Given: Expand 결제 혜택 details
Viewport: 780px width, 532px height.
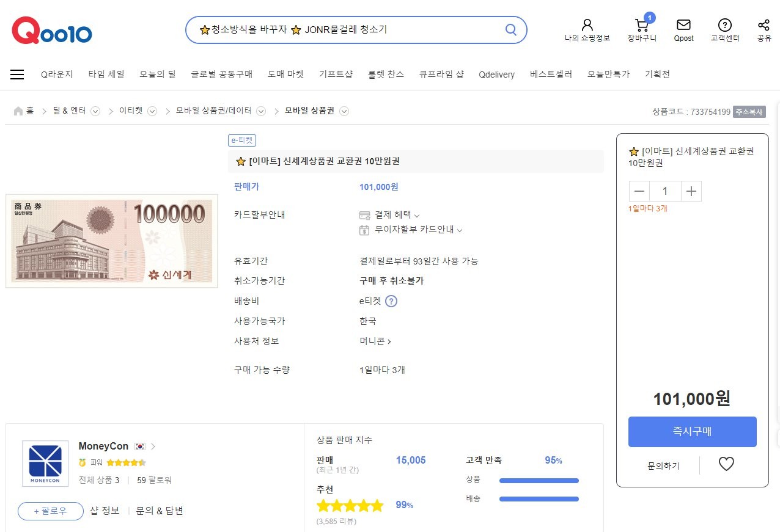Looking at the screenshot, I should 417,216.
